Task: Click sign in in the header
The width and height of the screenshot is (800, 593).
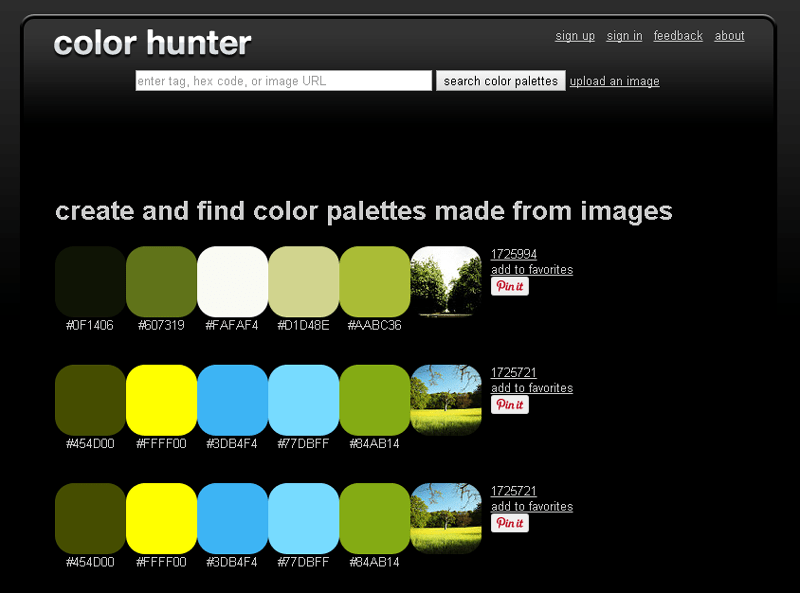Action: point(624,35)
